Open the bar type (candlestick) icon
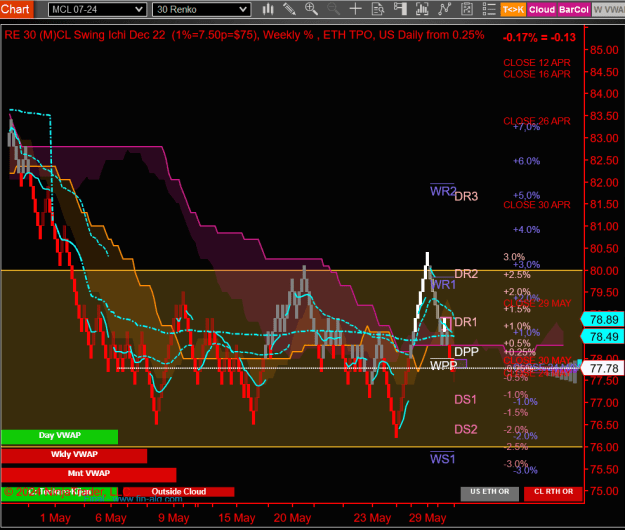 [268, 9]
